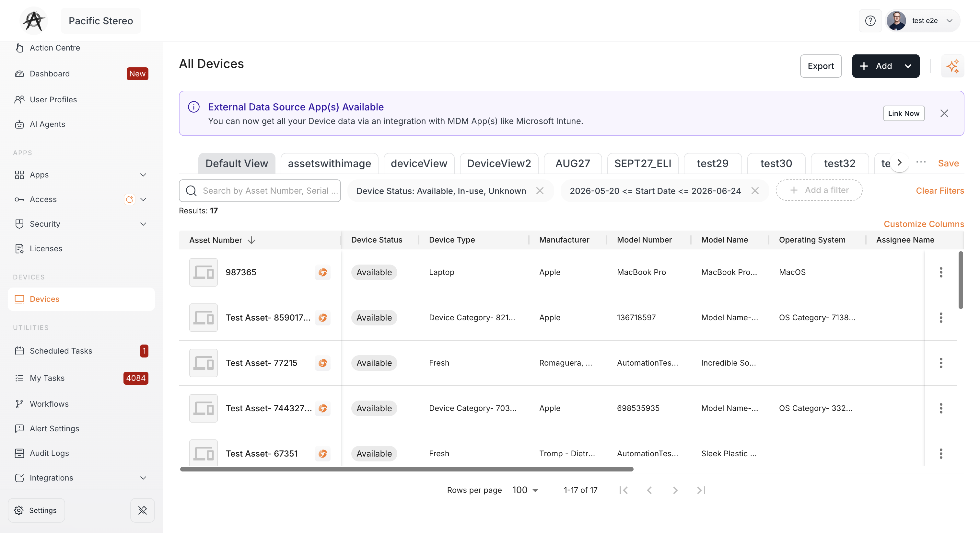Click orange sync icon for Test Asset- 77215
Screen dimensions: 980x533
click(x=322, y=363)
